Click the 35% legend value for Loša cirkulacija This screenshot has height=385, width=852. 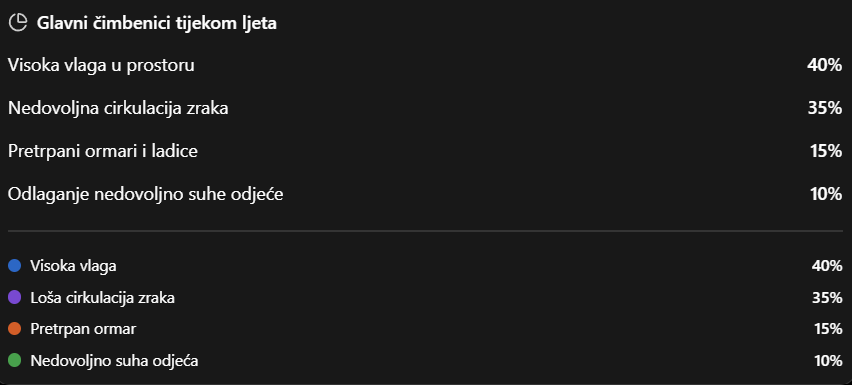pos(827,298)
